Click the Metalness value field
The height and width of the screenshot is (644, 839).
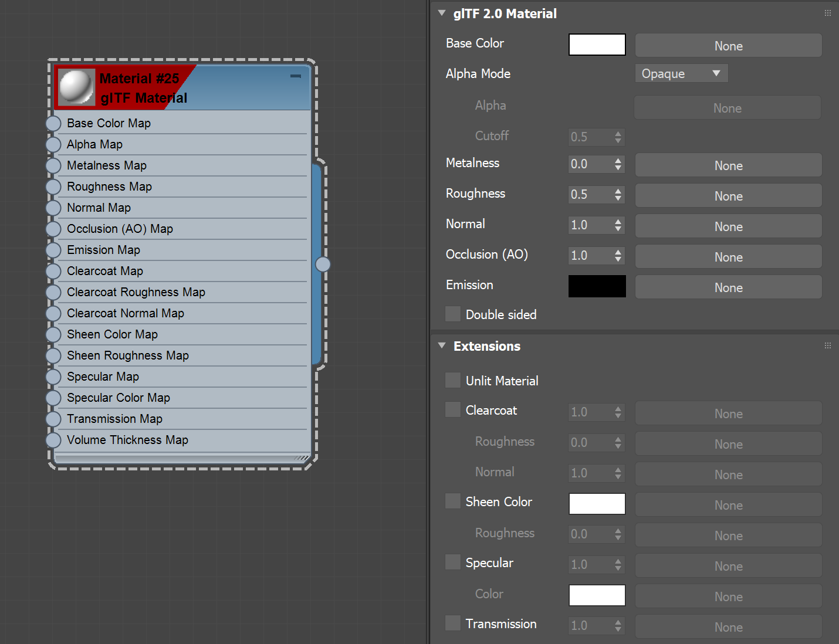[590, 164]
